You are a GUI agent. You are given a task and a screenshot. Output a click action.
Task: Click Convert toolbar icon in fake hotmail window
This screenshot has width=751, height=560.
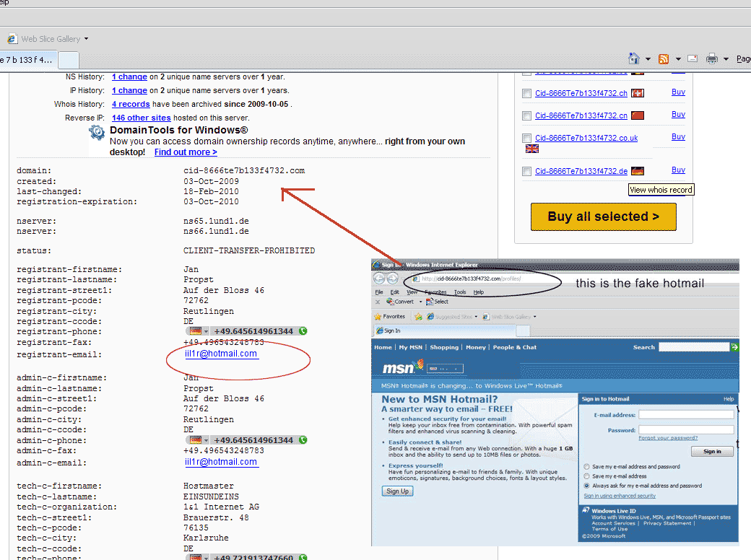(390, 302)
